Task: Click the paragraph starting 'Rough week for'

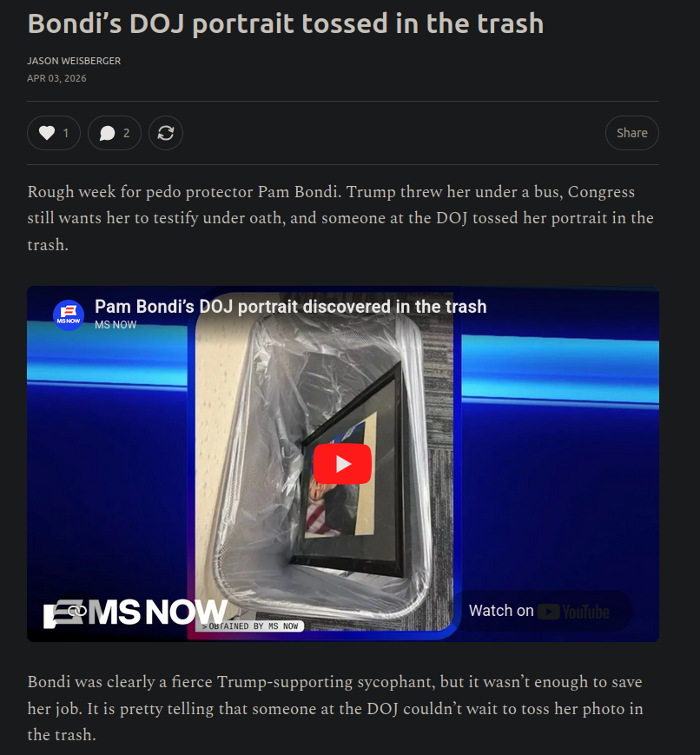Action: pyautogui.click(x=340, y=218)
